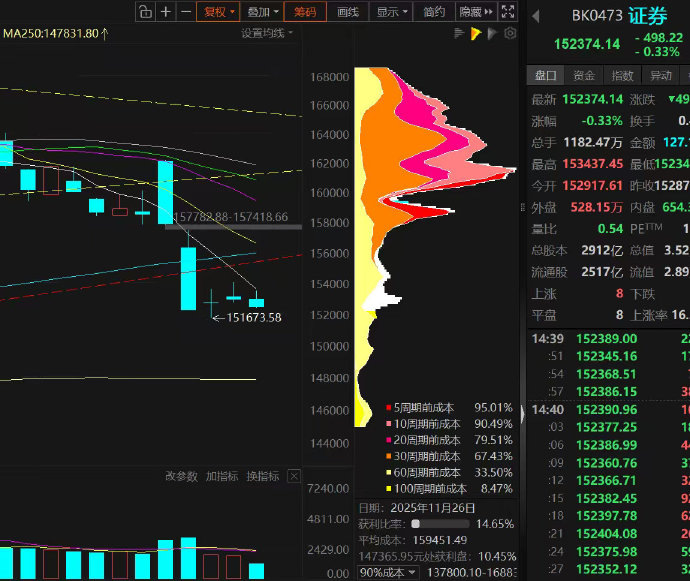Click the 设置均线 moving average settings

[266, 33]
